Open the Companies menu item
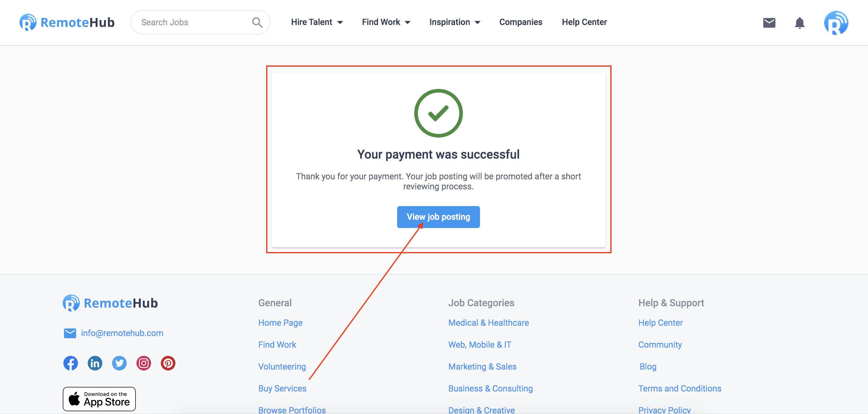Screen dimensions: 868x414 click(x=520, y=22)
